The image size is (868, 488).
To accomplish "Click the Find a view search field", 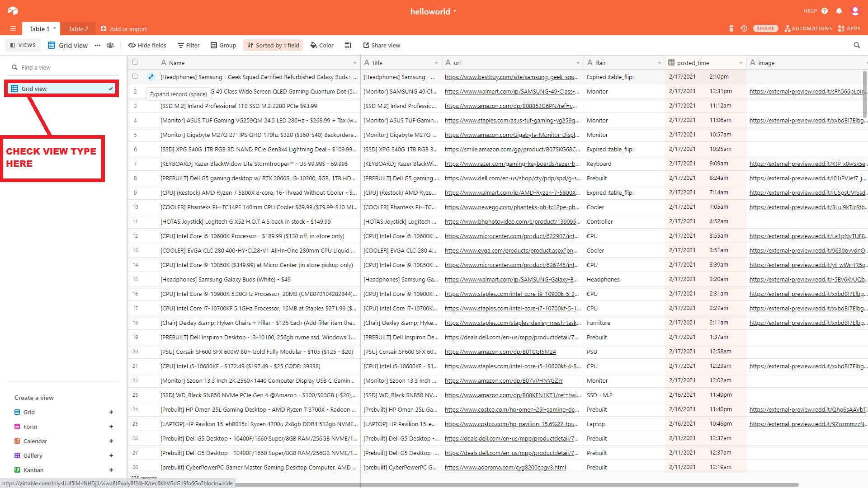I will pos(63,67).
